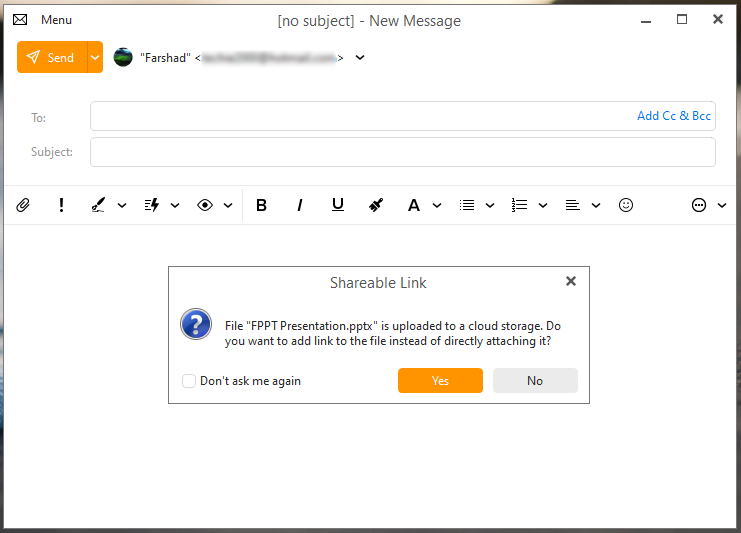Open the Menu at top left
The height and width of the screenshot is (533, 741).
[x=43, y=20]
